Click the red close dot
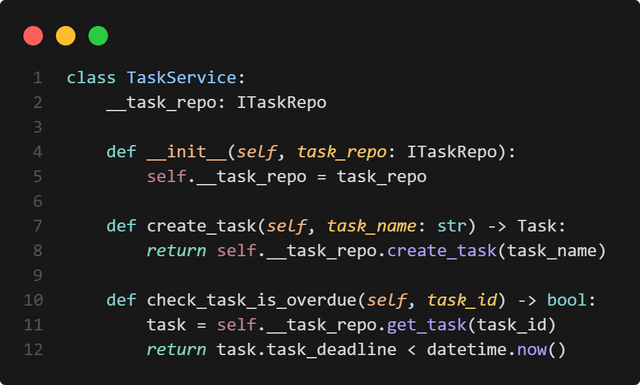The height and width of the screenshot is (385, 640). [33, 36]
